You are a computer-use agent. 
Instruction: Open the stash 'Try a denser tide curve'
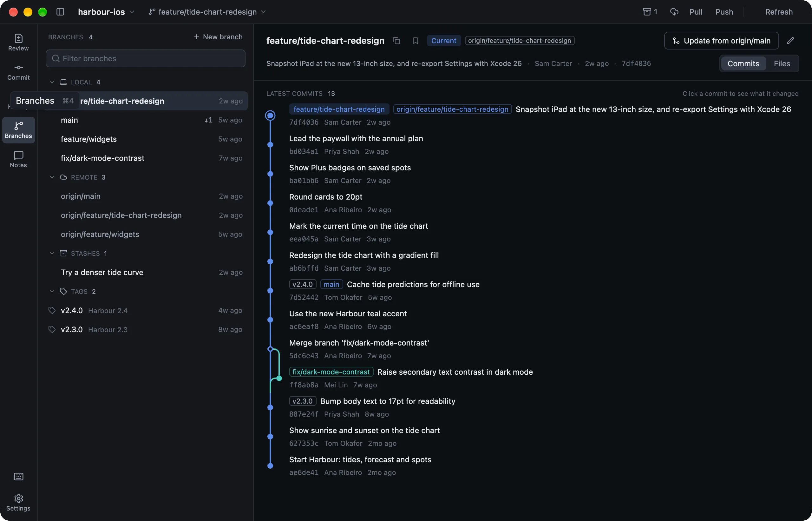click(x=147, y=272)
